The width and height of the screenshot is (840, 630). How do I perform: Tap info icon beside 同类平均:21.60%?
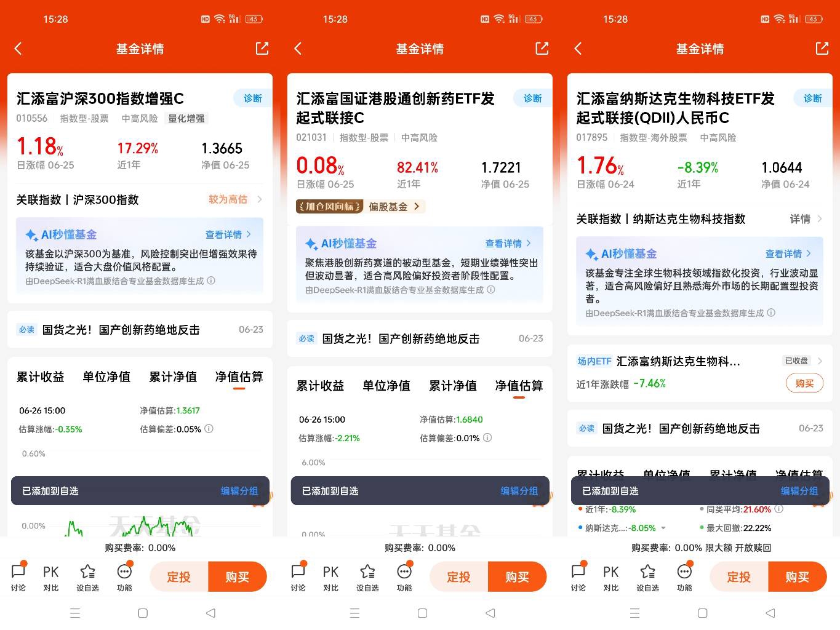[x=778, y=509]
